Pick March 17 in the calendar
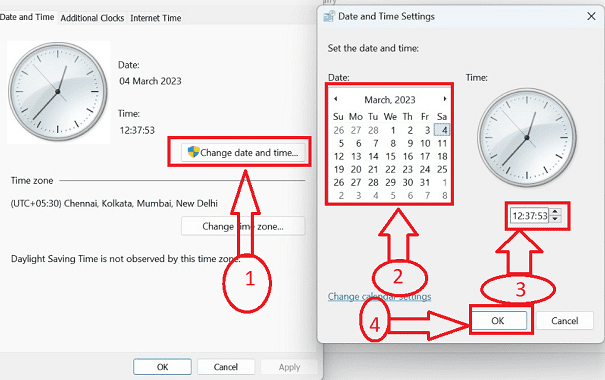The image size is (605, 380). (x=425, y=156)
